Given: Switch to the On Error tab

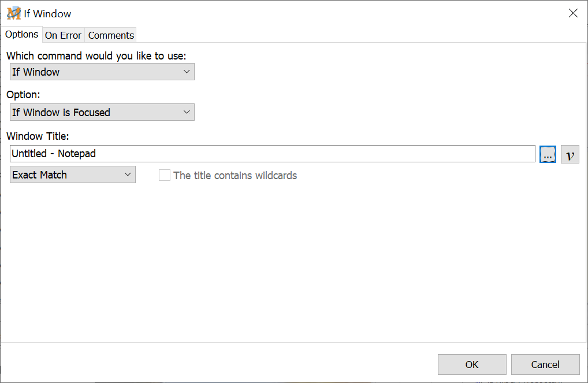Looking at the screenshot, I should [x=63, y=35].
